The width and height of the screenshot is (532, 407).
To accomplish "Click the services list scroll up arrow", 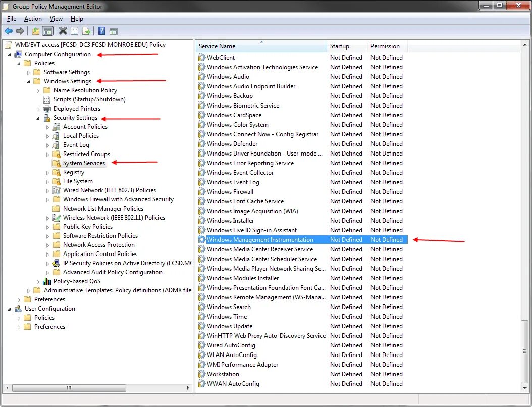I will (525, 45).
